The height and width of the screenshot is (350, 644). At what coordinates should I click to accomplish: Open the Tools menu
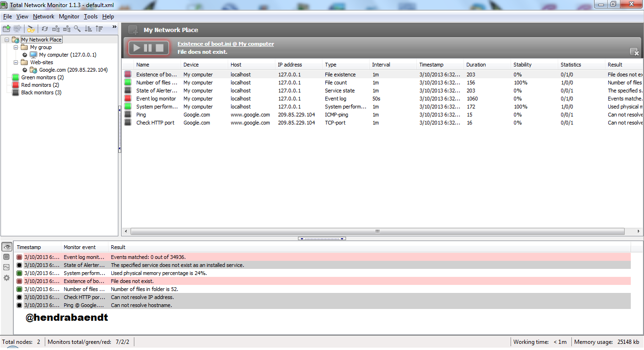coord(91,16)
